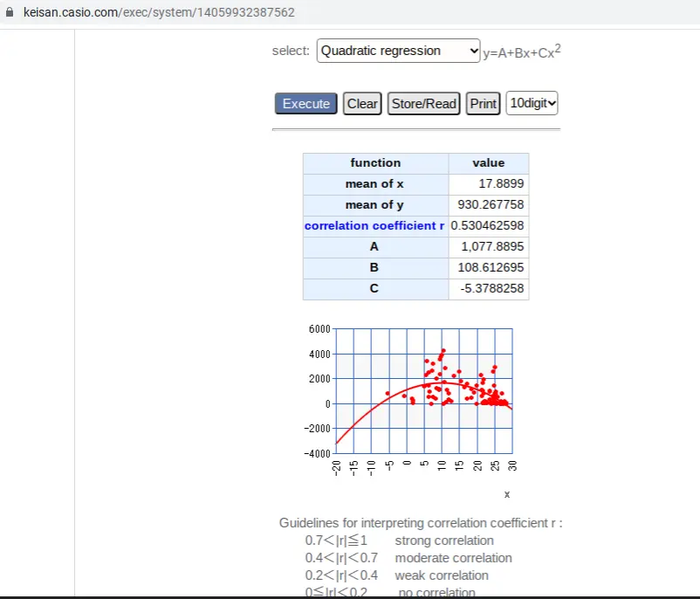
Task: Select coefficient A value 1,077.8895
Action: pyautogui.click(x=492, y=246)
